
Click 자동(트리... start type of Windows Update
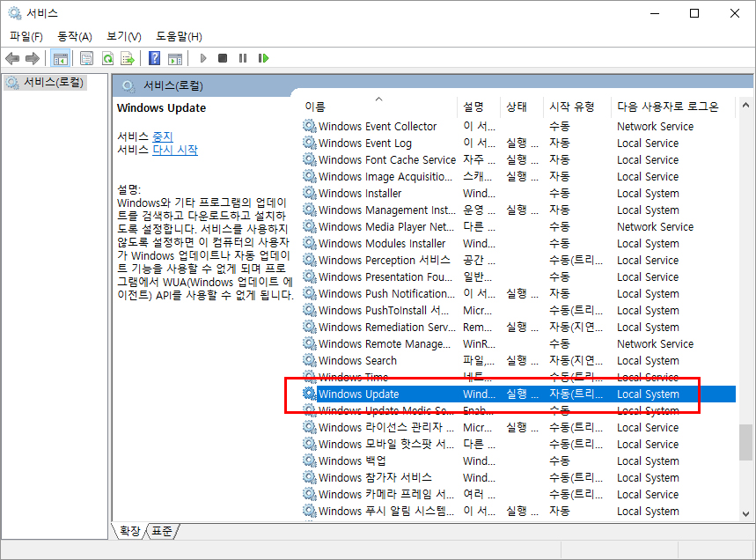pos(576,394)
